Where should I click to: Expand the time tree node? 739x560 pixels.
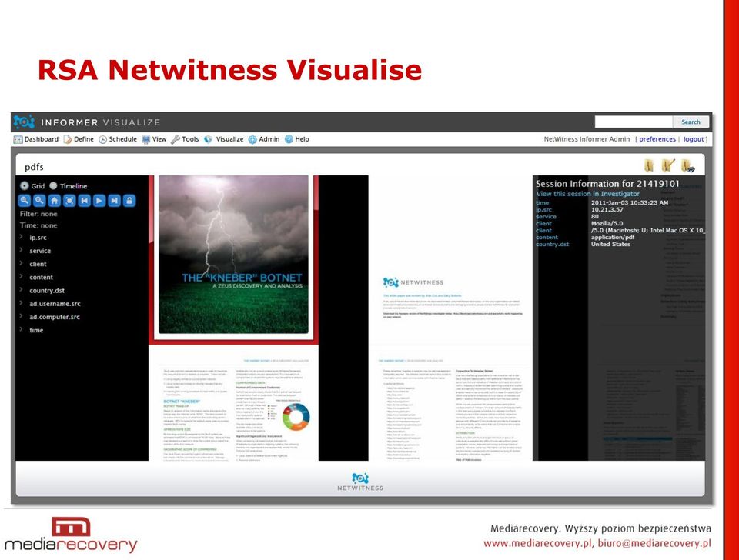click(22, 329)
